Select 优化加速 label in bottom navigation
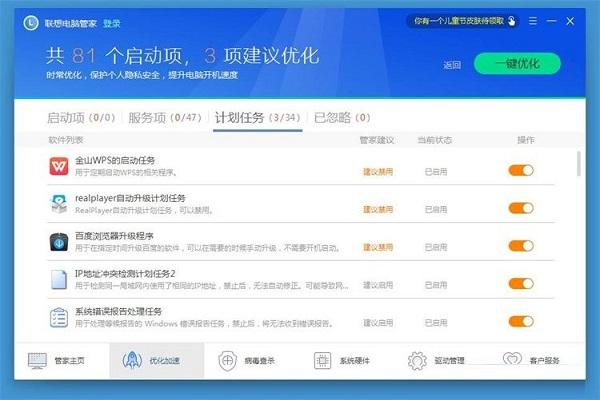This screenshot has width=600, height=400. 165,361
